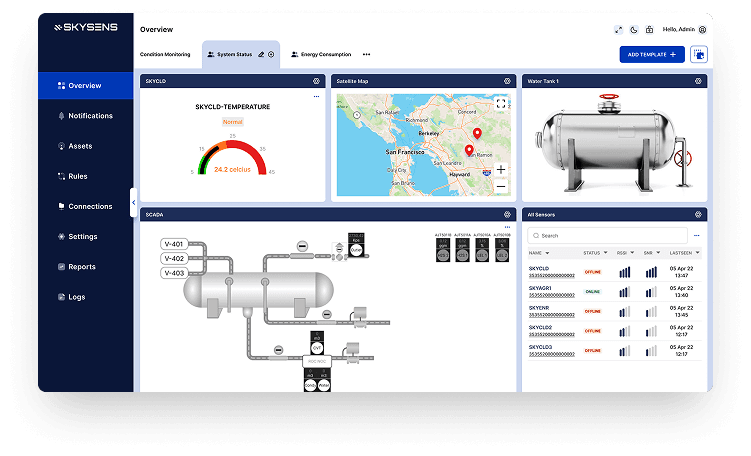Click the fullscreen icon on the map
The width and height of the screenshot is (751, 456).
pyautogui.click(x=500, y=103)
